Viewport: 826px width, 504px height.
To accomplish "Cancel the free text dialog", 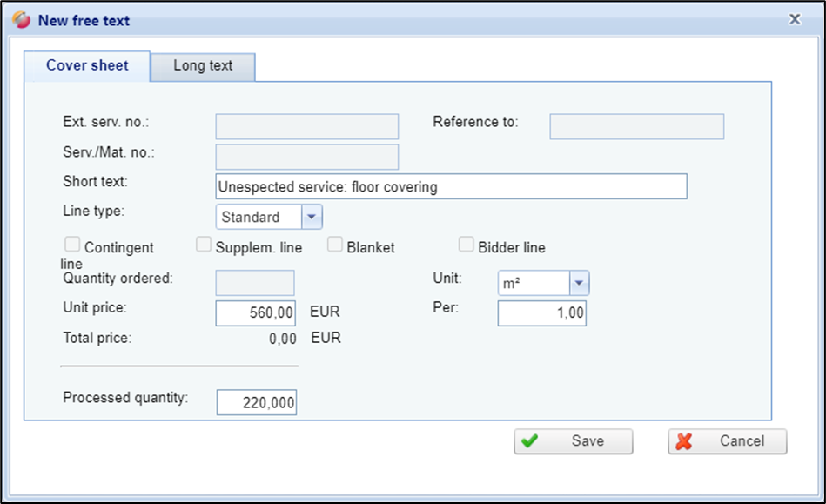I will click(727, 441).
